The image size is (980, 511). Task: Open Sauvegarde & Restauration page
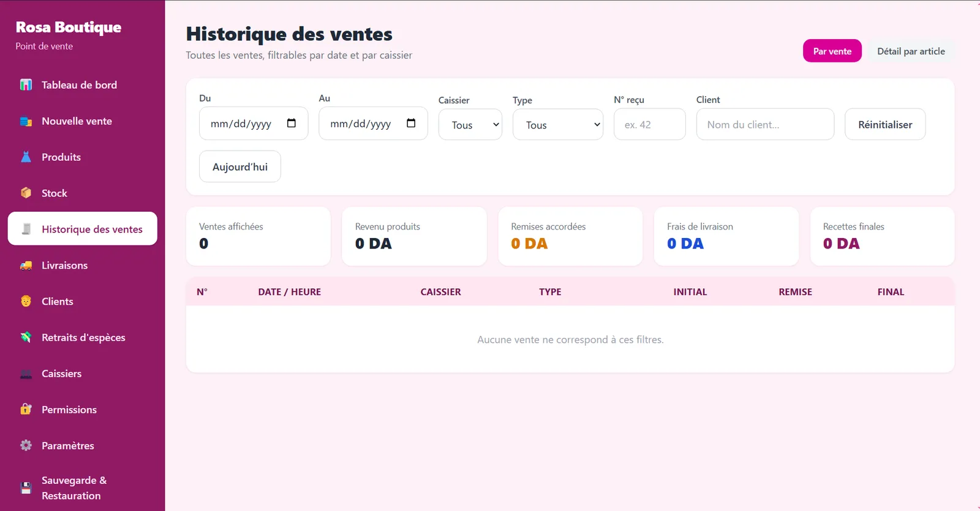click(83, 488)
